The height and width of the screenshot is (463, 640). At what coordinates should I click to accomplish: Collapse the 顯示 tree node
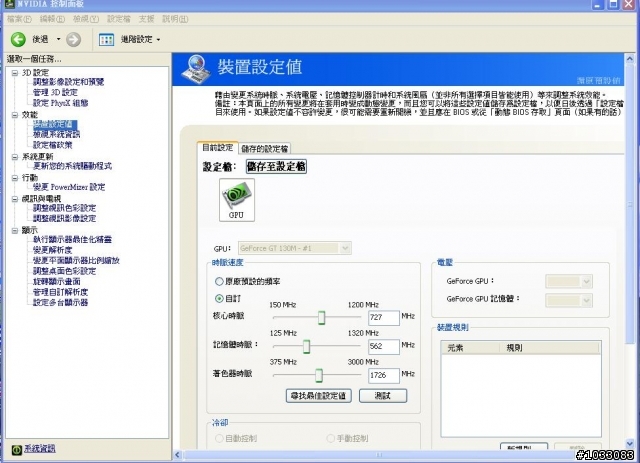point(15,231)
